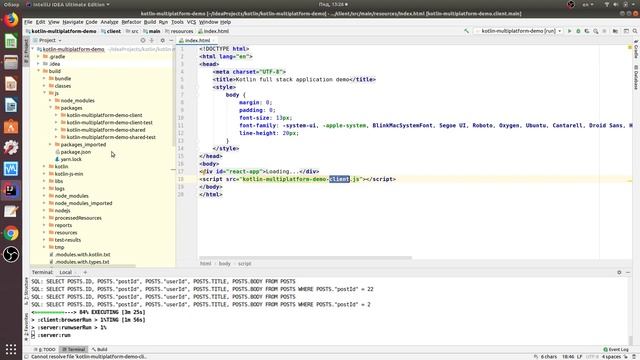Open the VCS menu
The image size is (640, 360).
coord(191,22)
